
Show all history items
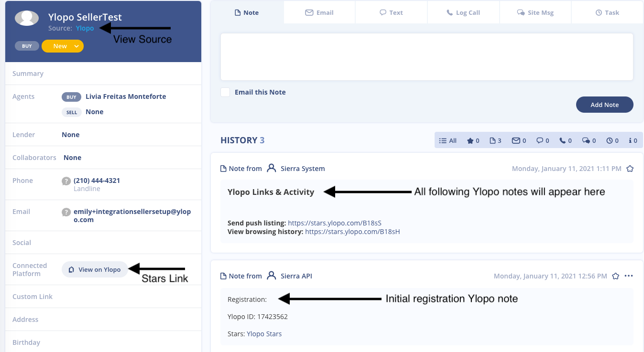448,140
